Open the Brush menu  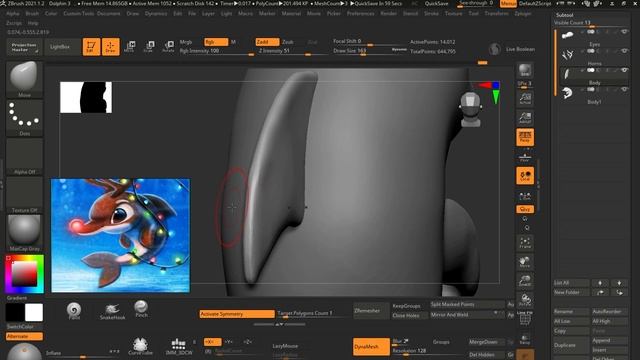point(32,13)
